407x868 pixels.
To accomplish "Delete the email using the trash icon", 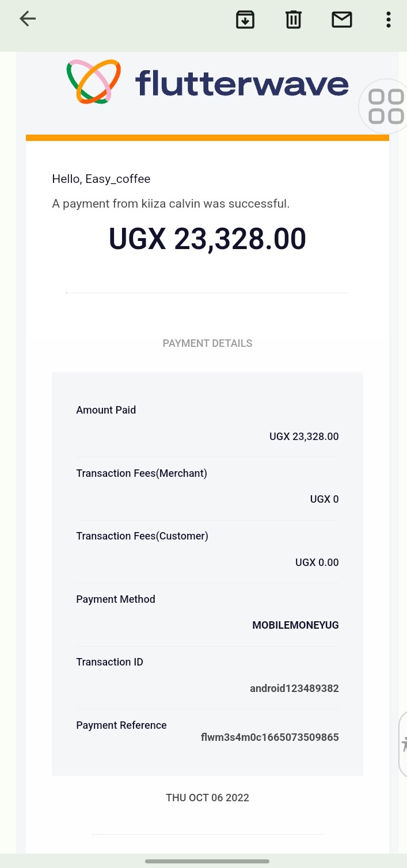I will pyautogui.click(x=294, y=20).
